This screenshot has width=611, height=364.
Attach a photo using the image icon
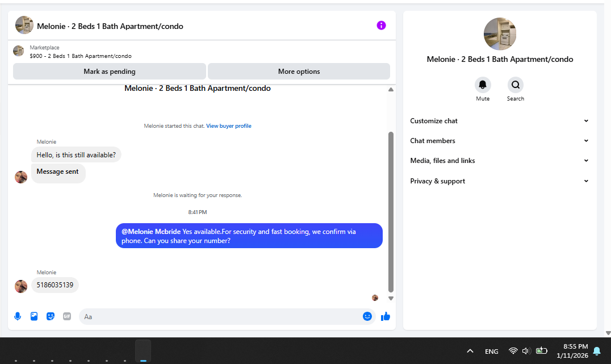(x=34, y=316)
